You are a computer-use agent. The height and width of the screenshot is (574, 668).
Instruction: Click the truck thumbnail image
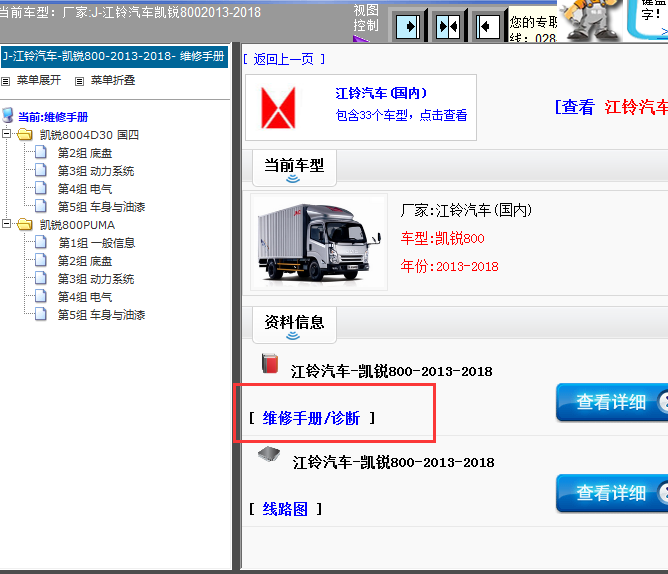(319, 242)
